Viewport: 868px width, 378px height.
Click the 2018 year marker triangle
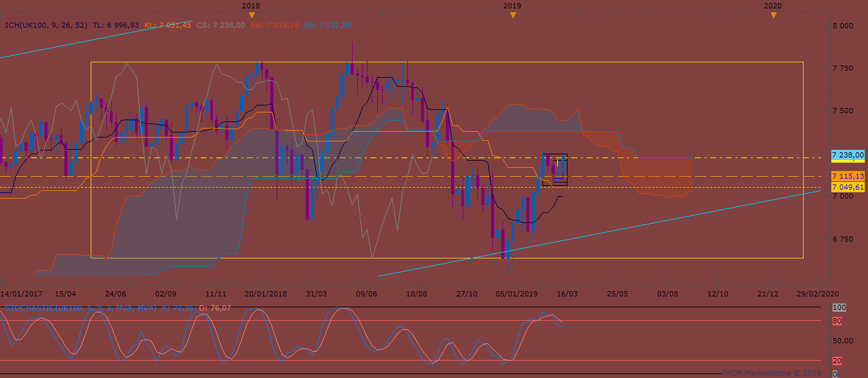[252, 15]
